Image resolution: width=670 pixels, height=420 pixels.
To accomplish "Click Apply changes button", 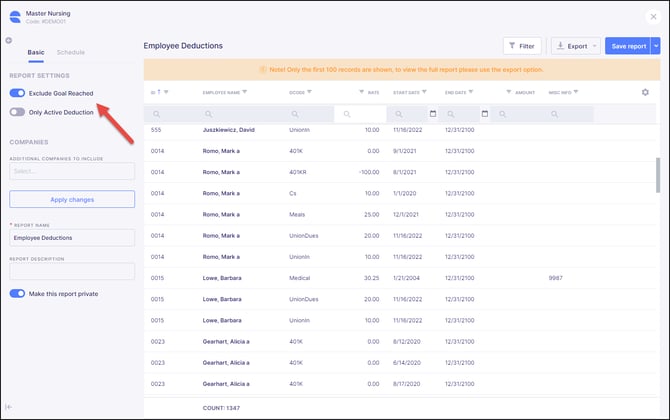I will pos(72,200).
